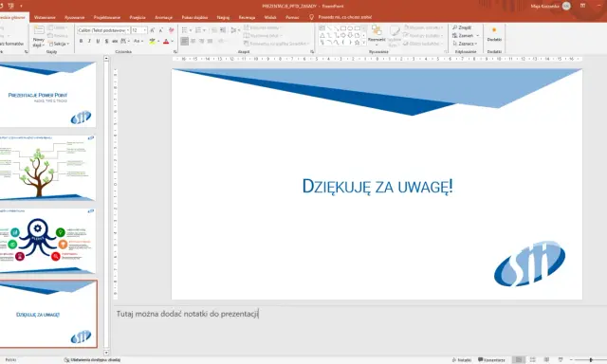The image size is (607, 364).
Task: Click the Powiedz mi search box
Action: pos(340,17)
